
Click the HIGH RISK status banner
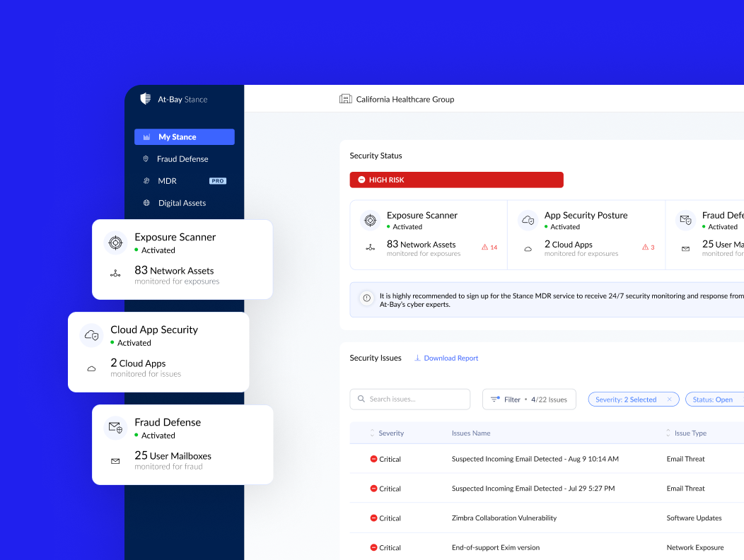coord(456,180)
